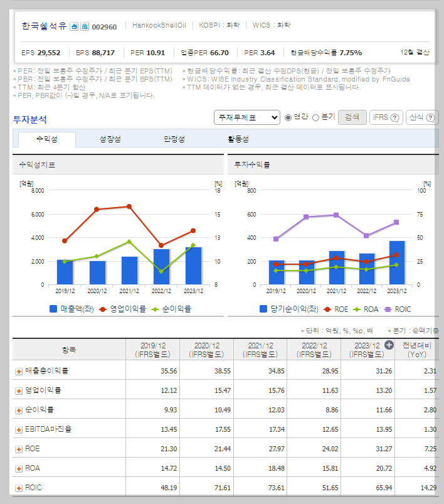Image resolution: width=444 pixels, height=504 pixels.
Task: Click 매출총이익률 2020/12 value 38.55
Action: pyautogui.click(x=223, y=371)
